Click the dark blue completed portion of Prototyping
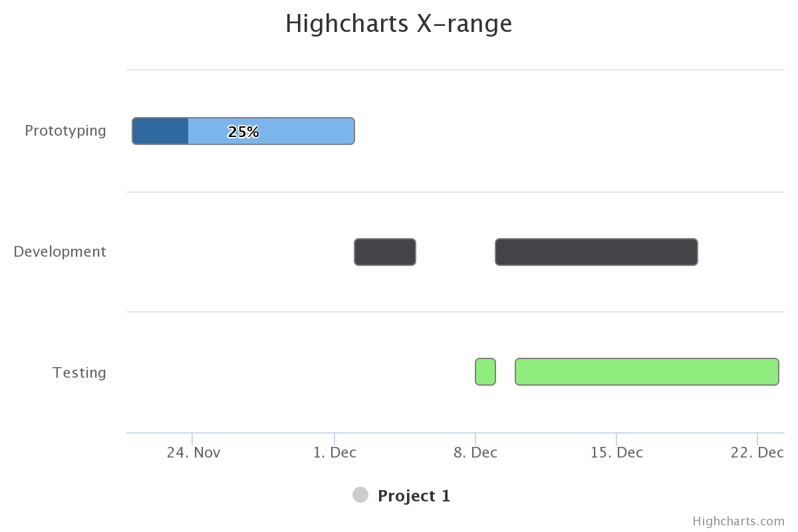The height and width of the screenshot is (532, 798). (160, 131)
